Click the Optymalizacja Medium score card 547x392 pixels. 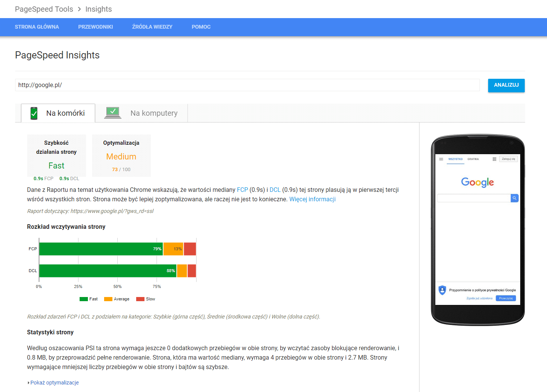[121, 155]
